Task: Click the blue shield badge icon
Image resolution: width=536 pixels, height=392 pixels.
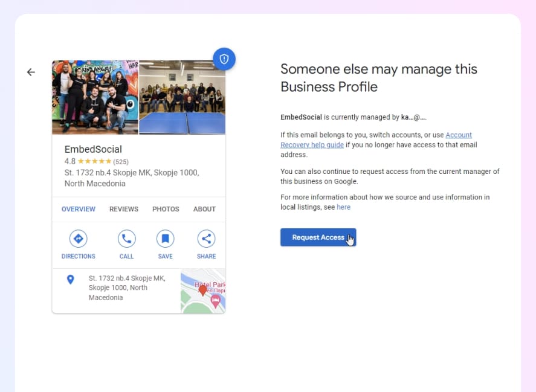Action: point(224,59)
